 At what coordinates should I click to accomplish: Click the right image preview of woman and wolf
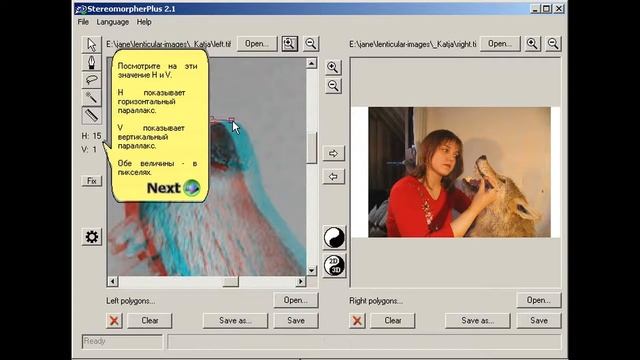click(459, 172)
